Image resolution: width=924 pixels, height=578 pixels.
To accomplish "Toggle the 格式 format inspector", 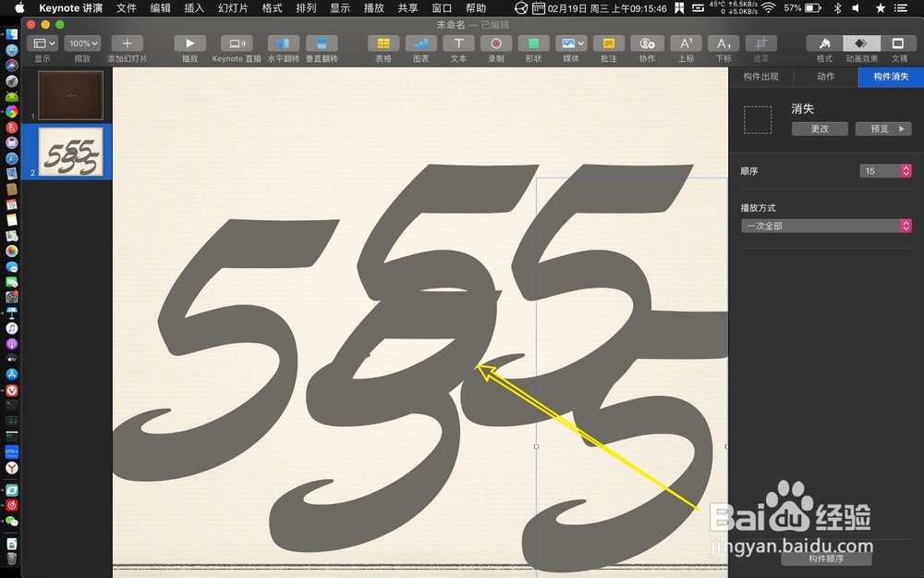I will coord(822,43).
